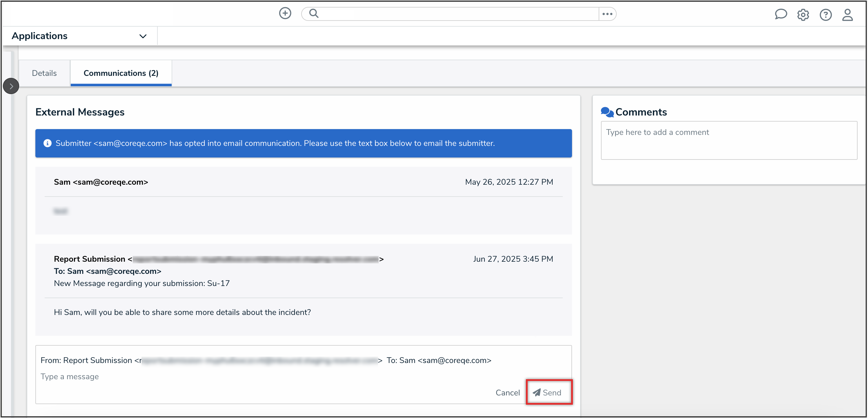The width and height of the screenshot is (868, 418).
Task: Click the add a comment text box
Action: (729, 140)
